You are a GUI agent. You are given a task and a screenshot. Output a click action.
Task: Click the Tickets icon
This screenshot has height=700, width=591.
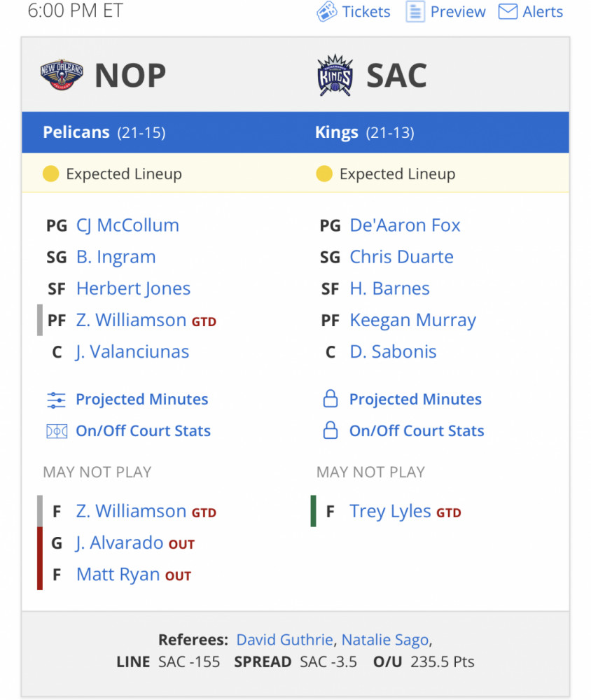[326, 12]
